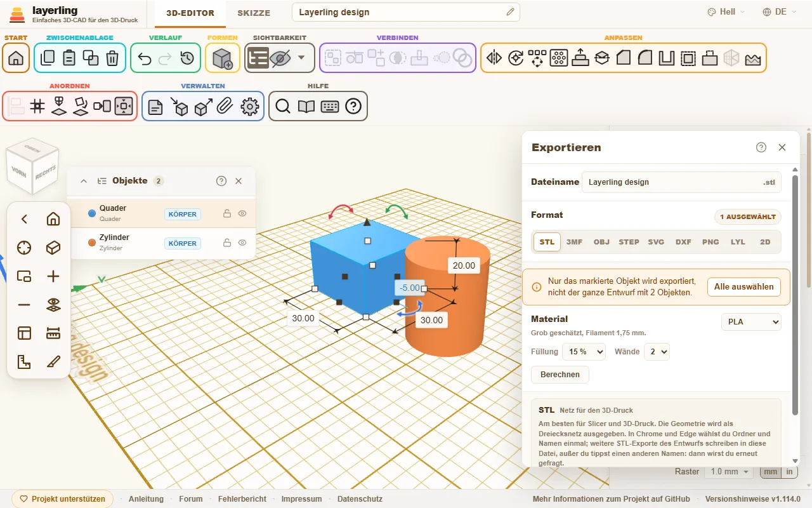Click the Dateiname input field
This screenshot has width=812, height=508.
pos(681,182)
